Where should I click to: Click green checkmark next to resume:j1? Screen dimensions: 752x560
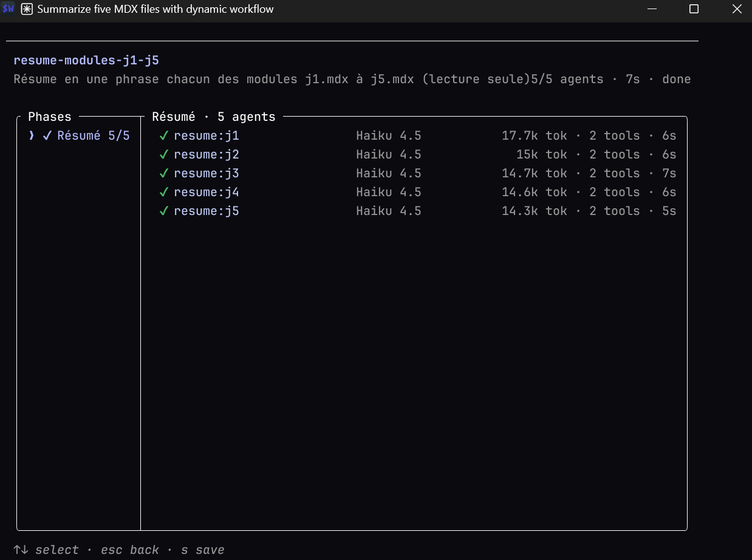click(x=163, y=135)
